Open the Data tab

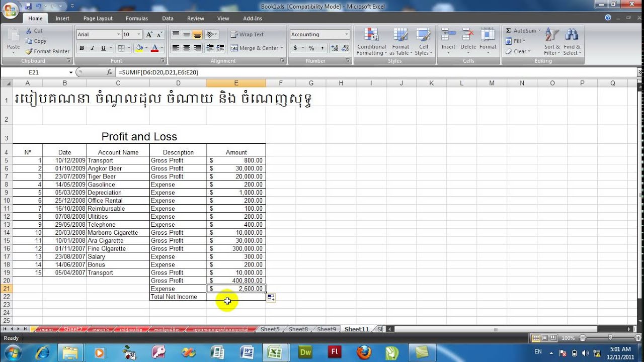click(168, 19)
